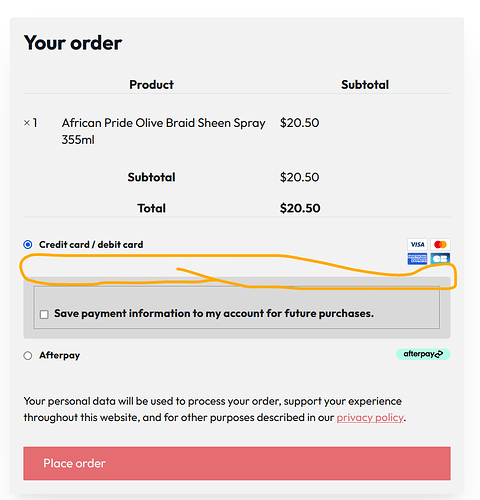This screenshot has width=480, height=500.
Task: Open the privacy policy link
Action: 370,418
